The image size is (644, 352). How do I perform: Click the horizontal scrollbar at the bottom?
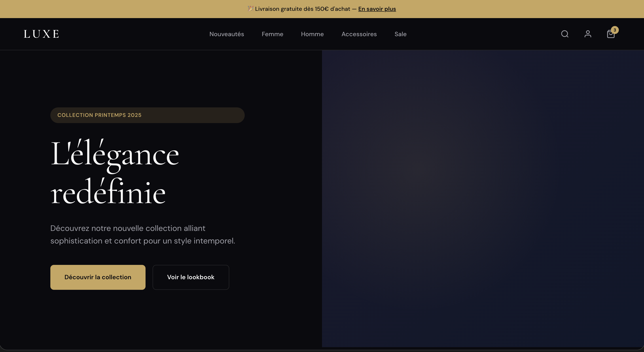coord(322,350)
